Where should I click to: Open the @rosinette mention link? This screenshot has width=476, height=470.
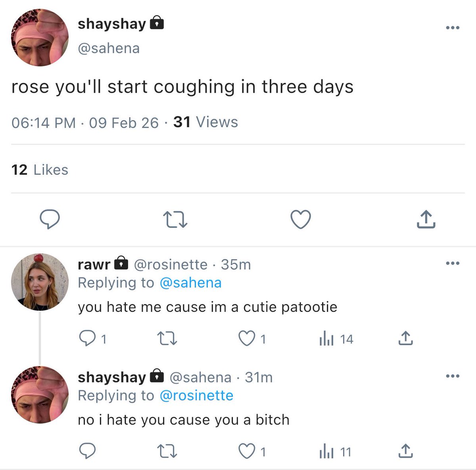(x=196, y=395)
